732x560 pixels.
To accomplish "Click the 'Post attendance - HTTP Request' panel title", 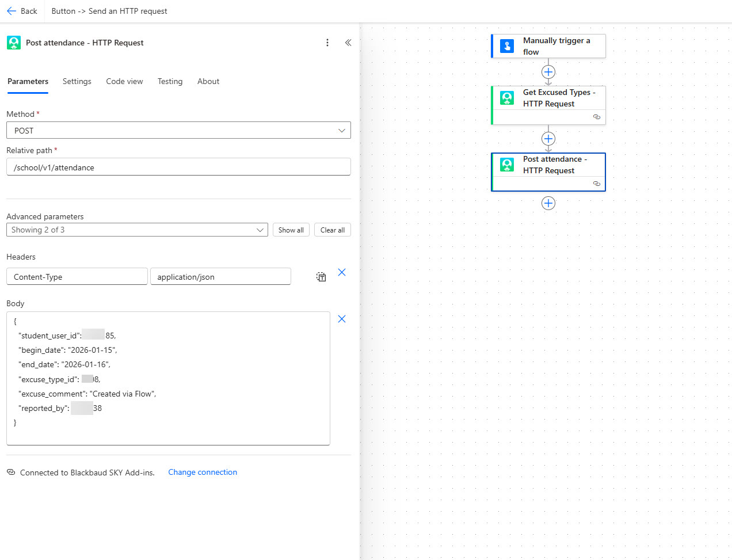I will point(85,43).
